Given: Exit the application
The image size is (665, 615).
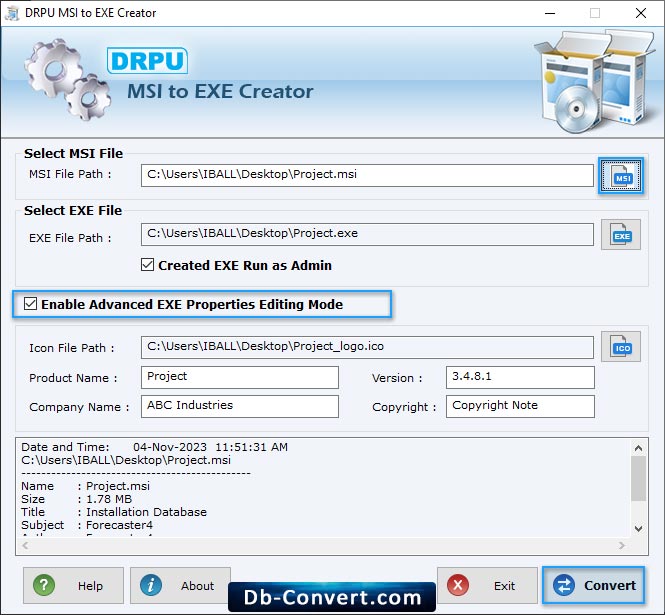Looking at the screenshot, I should point(487,585).
